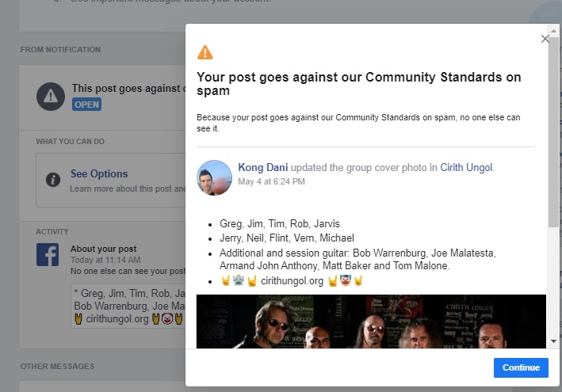Click the dialog's scrollbar thumb

pos(552,127)
